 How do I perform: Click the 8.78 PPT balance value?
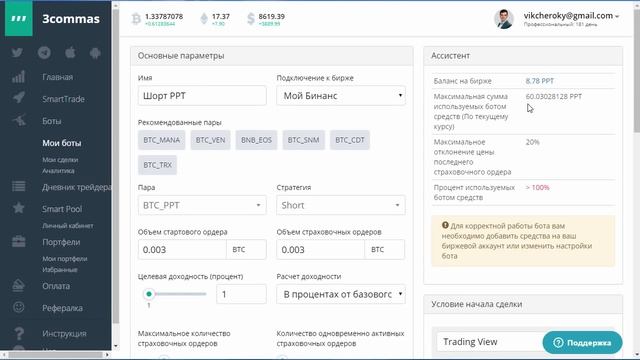(540, 81)
